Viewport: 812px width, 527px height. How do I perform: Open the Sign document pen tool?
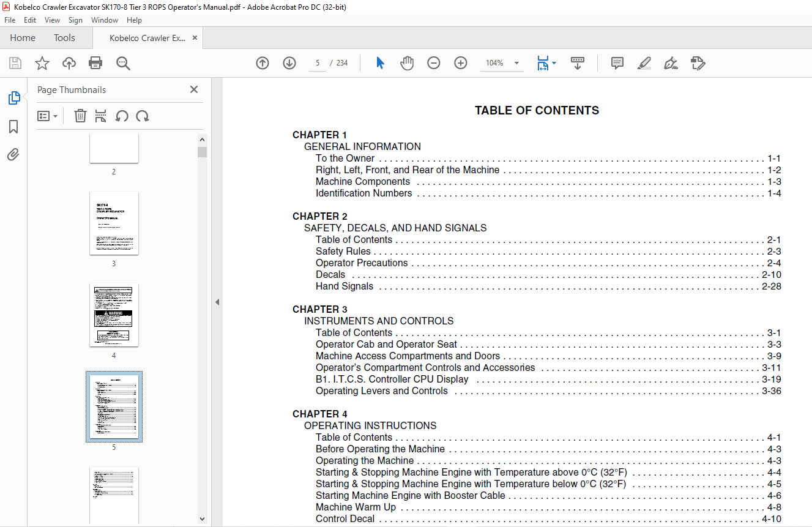click(x=671, y=63)
